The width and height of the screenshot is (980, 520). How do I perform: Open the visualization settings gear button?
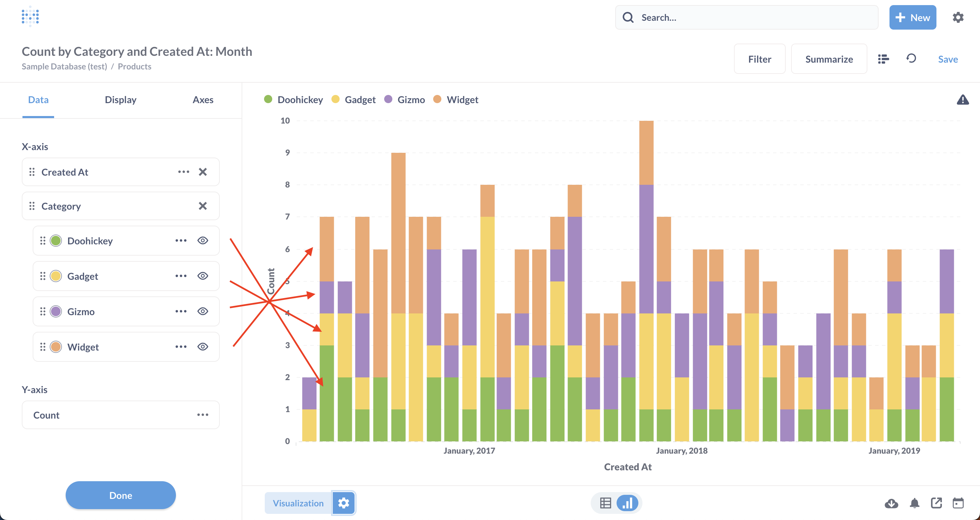[x=344, y=503]
